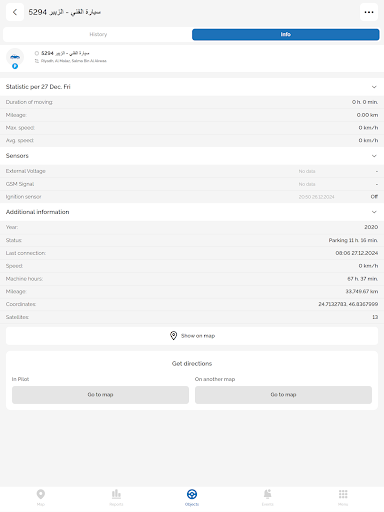This screenshot has width=384, height=512.
Task: Click the header title starting with 5294
Action: [x=65, y=12]
